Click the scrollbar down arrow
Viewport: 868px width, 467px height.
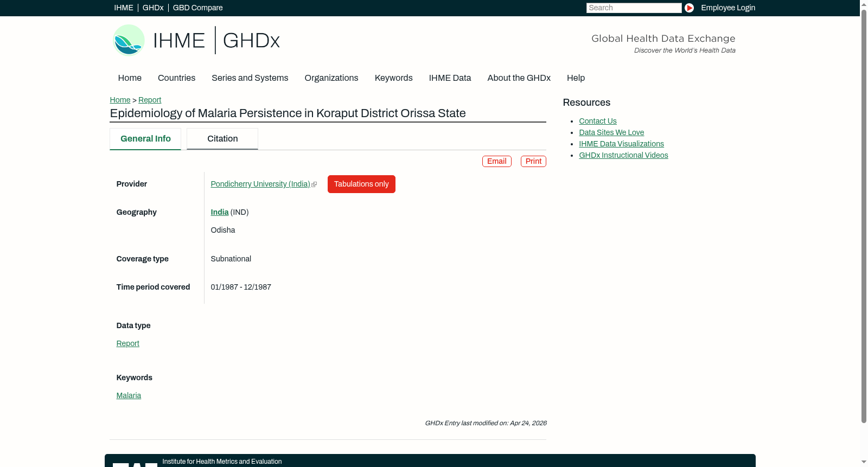click(x=864, y=463)
